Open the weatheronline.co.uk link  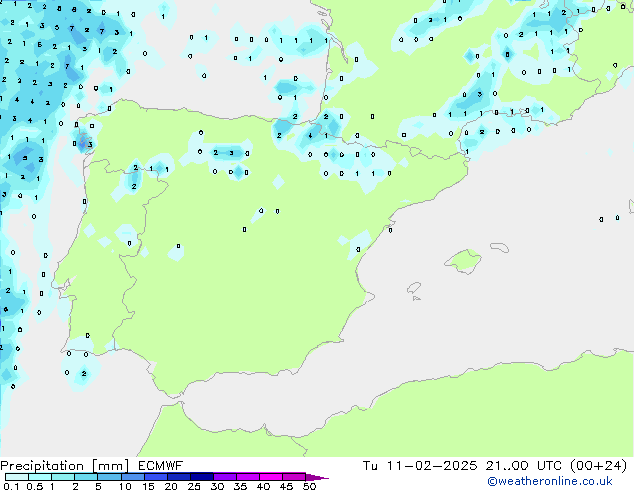[x=550, y=481]
